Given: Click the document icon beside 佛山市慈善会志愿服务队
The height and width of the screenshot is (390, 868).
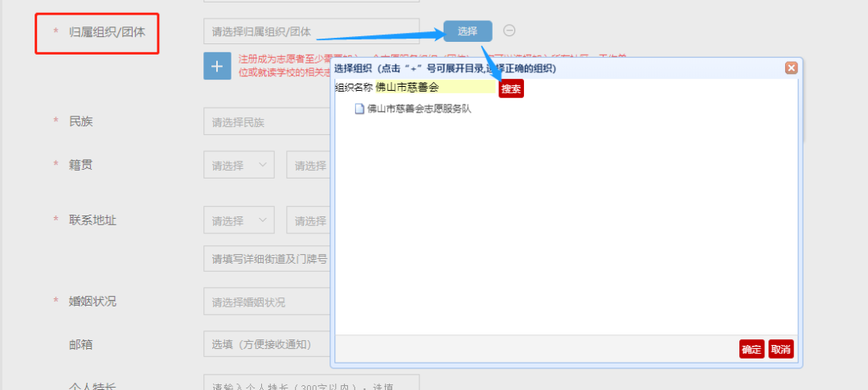Looking at the screenshot, I should pos(359,109).
